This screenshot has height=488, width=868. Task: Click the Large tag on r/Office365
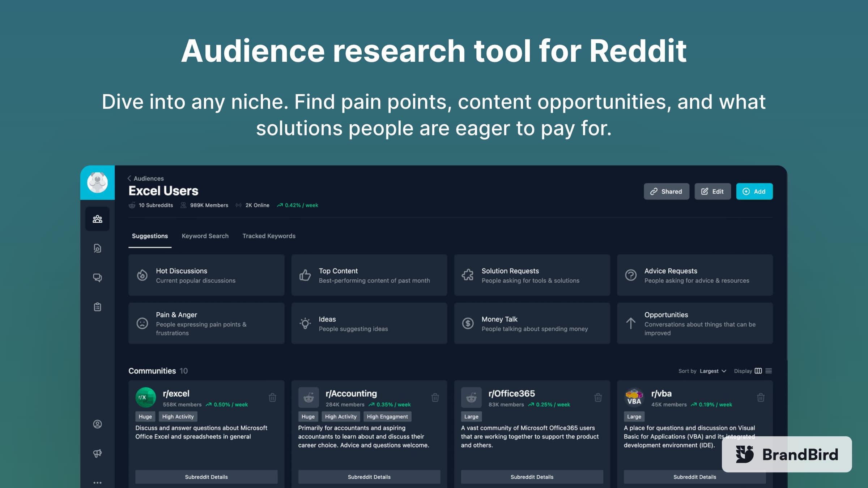click(x=471, y=416)
